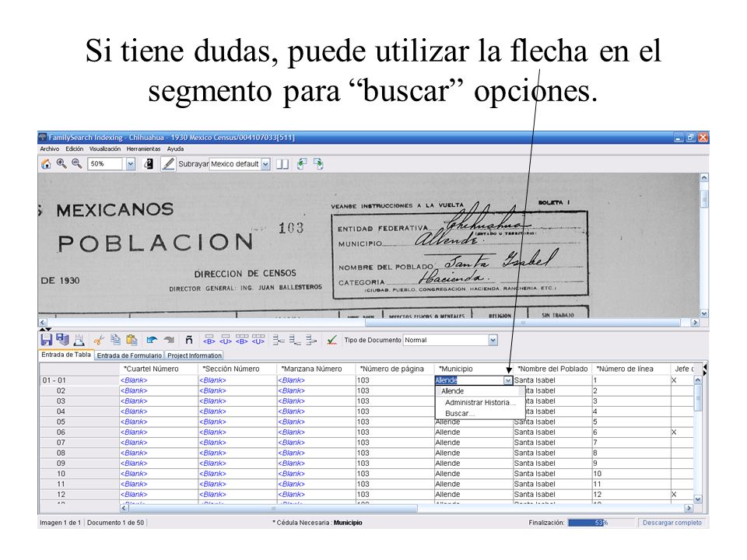Go to the next image
747x560 pixels.
click(x=318, y=164)
